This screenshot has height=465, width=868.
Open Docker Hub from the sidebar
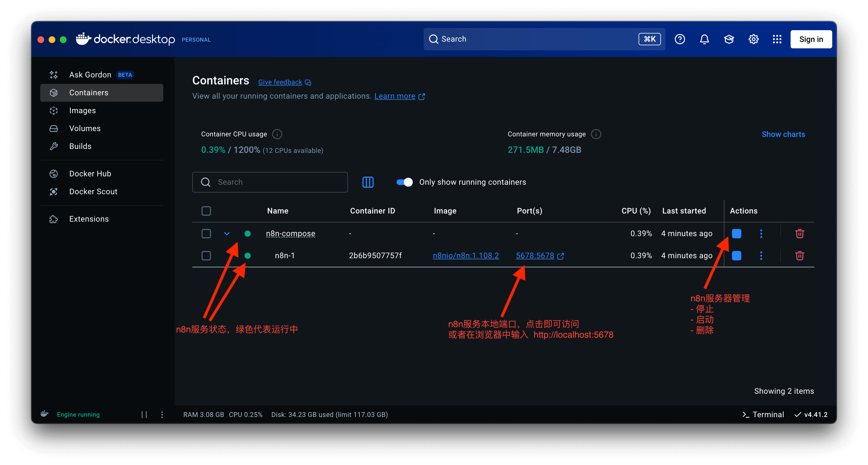click(x=90, y=174)
